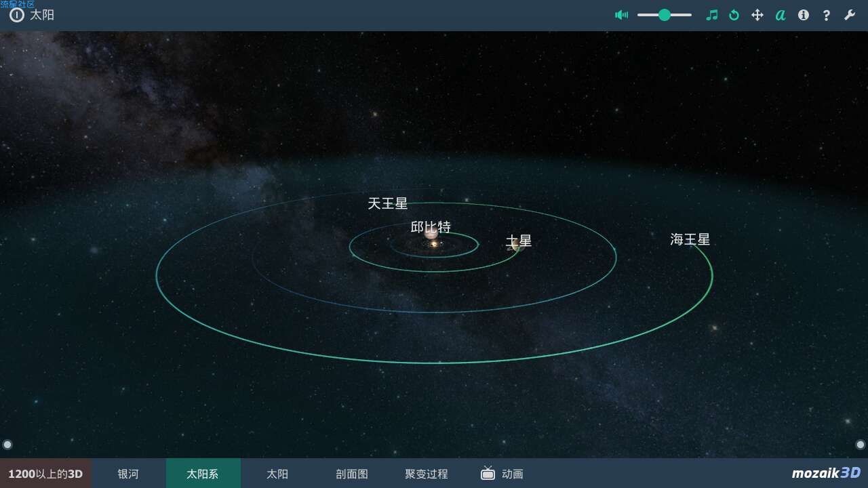This screenshot has height=488, width=868.
Task: Toggle labels with the italic 'a' icon
Action: coord(781,15)
